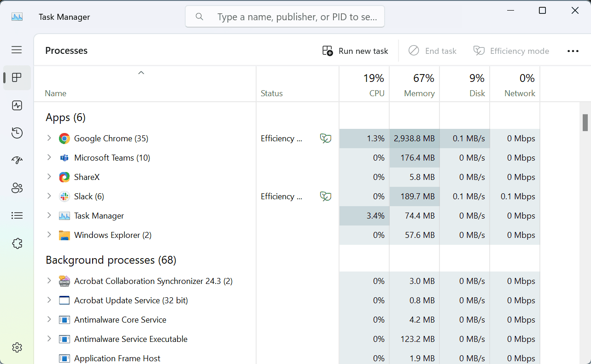Click the vertical scrollbar thumb
Image resolution: width=591 pixels, height=364 pixels.
585,122
